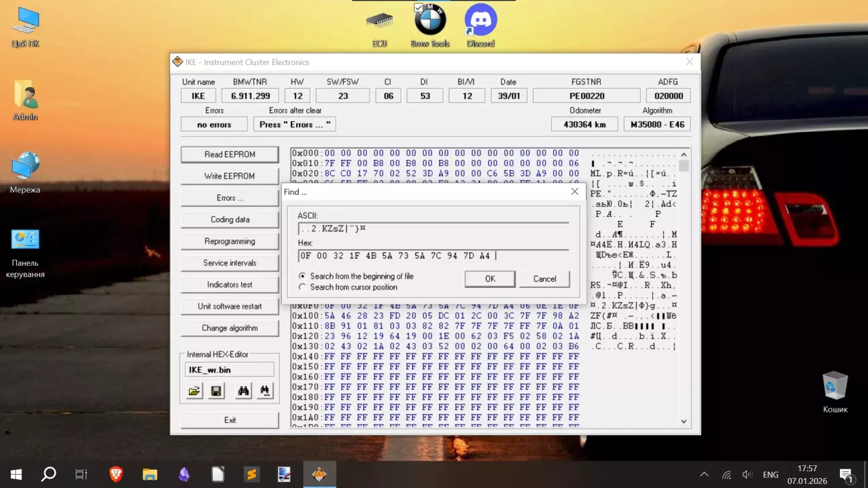Click the open file folder icon
The width and height of the screenshot is (868, 488).
[x=194, y=391]
